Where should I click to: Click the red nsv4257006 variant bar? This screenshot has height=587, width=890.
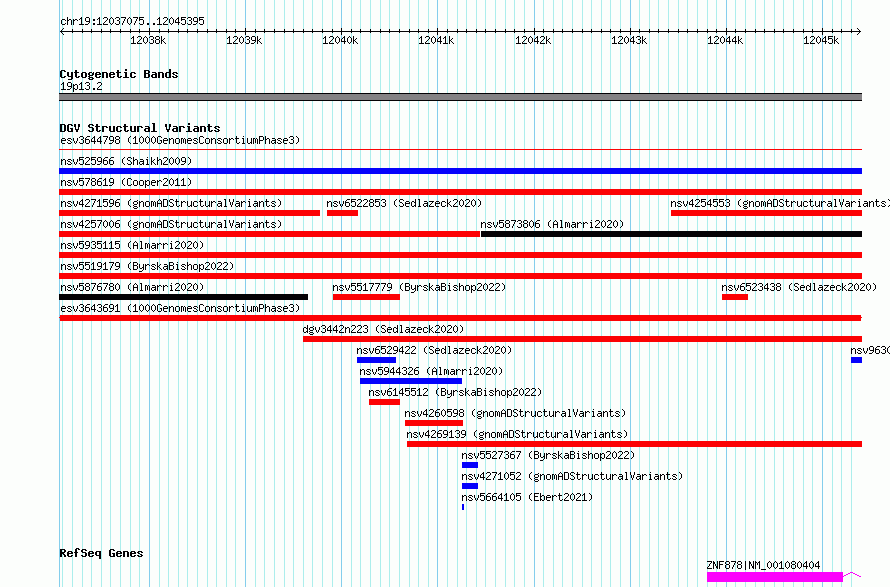pos(270,234)
